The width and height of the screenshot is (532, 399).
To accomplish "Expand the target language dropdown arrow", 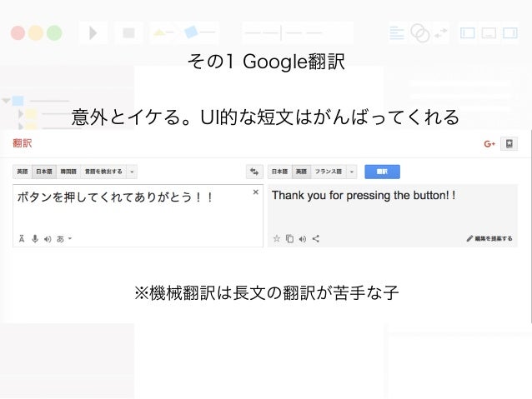I will (352, 172).
